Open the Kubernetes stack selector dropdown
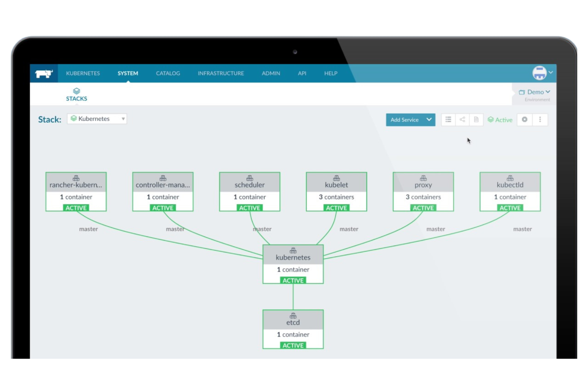The image size is (588, 392). click(x=97, y=119)
